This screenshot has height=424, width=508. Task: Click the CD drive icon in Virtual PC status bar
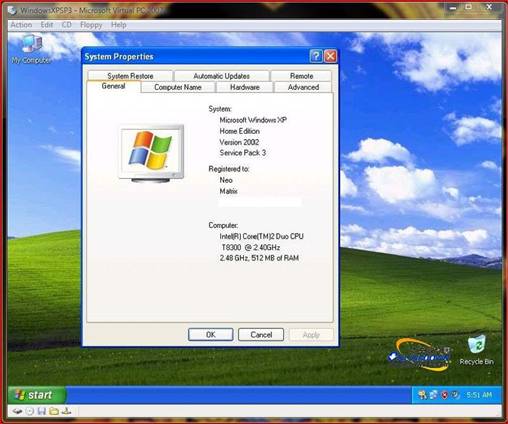click(x=30, y=411)
